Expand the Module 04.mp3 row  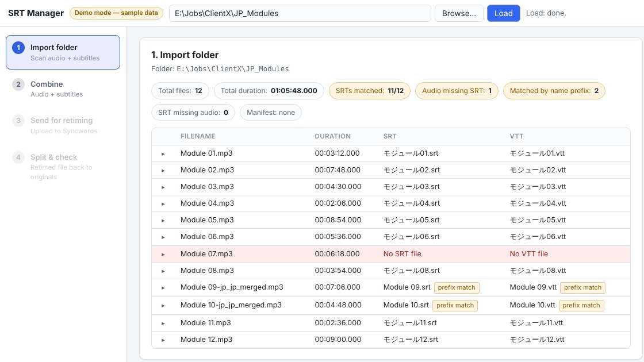point(163,204)
